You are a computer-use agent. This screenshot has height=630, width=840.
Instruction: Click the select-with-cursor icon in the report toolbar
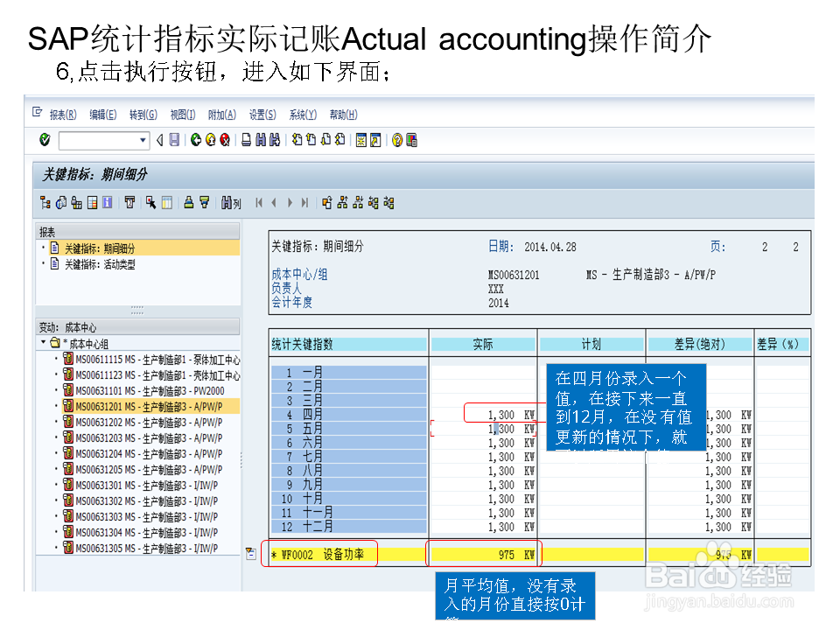[151, 202]
